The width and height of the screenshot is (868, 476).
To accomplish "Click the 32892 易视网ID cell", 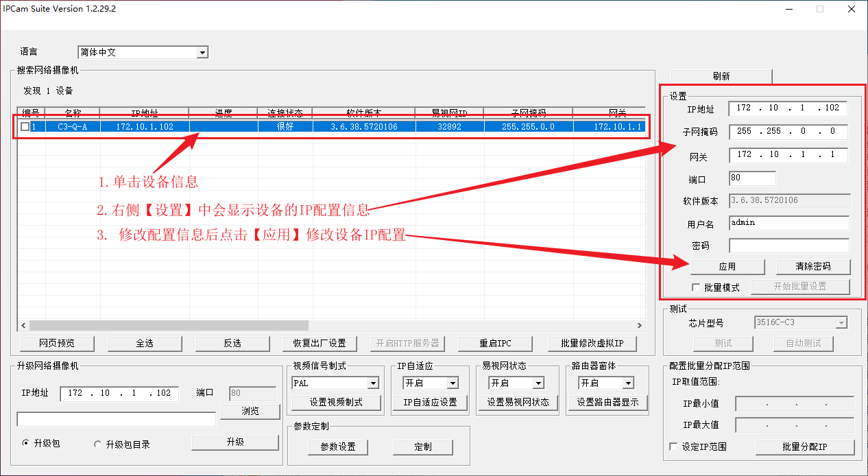I will point(449,127).
